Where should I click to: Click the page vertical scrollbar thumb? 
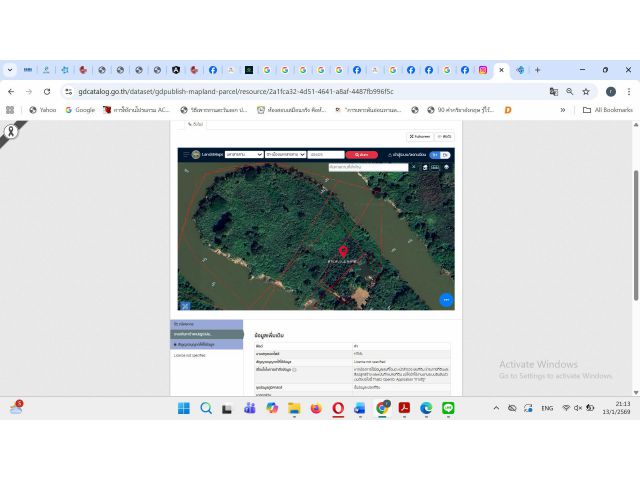click(636, 230)
